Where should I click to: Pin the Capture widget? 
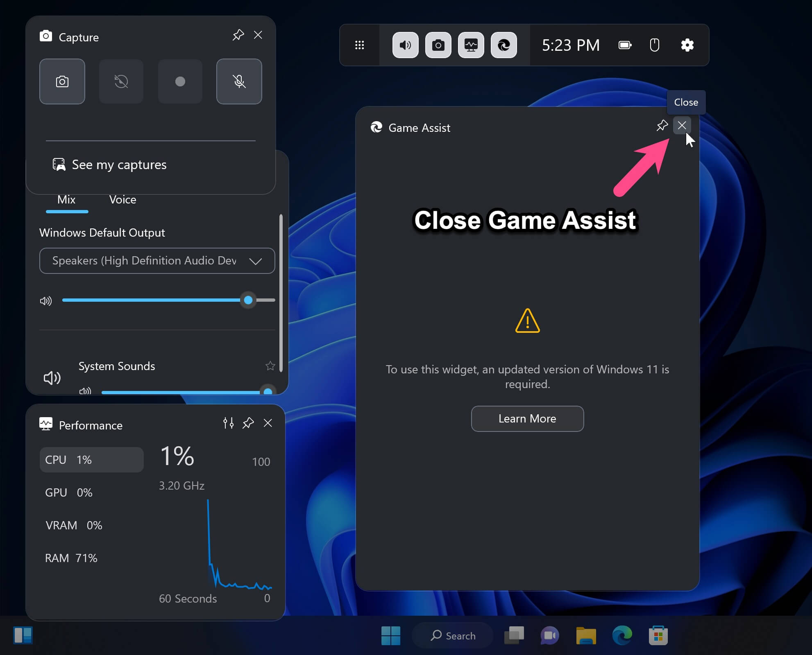coord(238,35)
